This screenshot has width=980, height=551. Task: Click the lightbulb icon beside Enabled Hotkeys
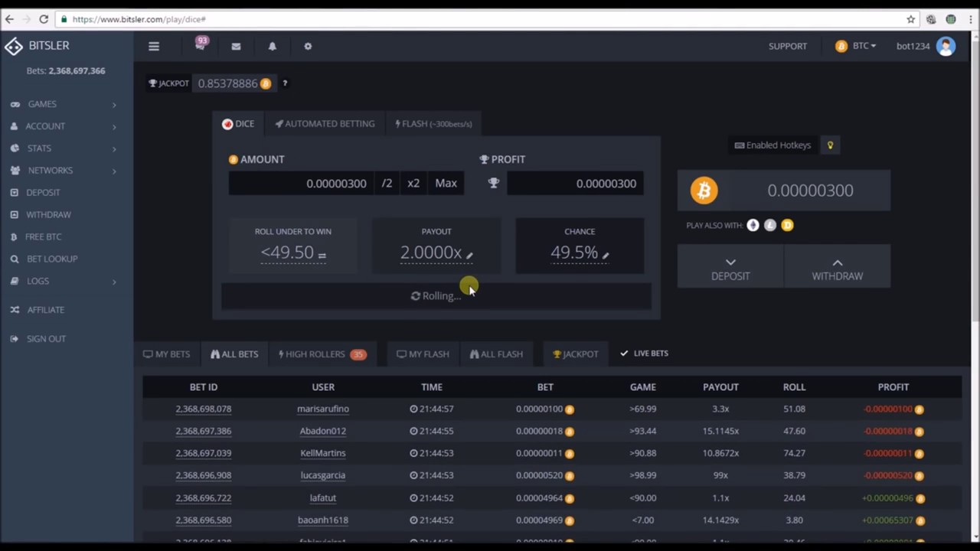[830, 145]
